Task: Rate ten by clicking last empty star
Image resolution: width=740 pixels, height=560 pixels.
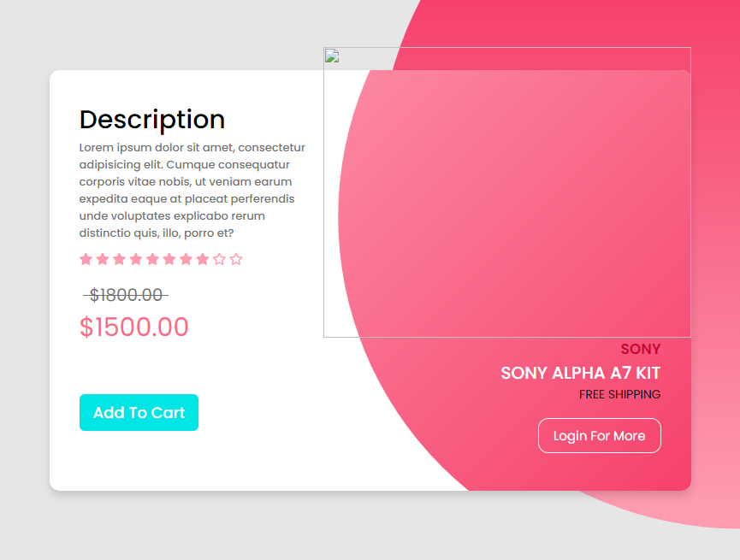Action: click(x=236, y=259)
